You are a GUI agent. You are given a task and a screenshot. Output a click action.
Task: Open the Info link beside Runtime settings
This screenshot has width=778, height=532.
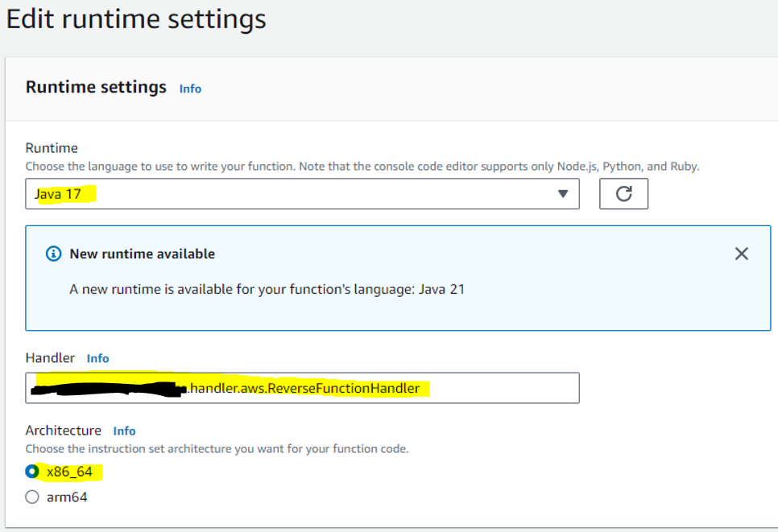click(x=190, y=89)
